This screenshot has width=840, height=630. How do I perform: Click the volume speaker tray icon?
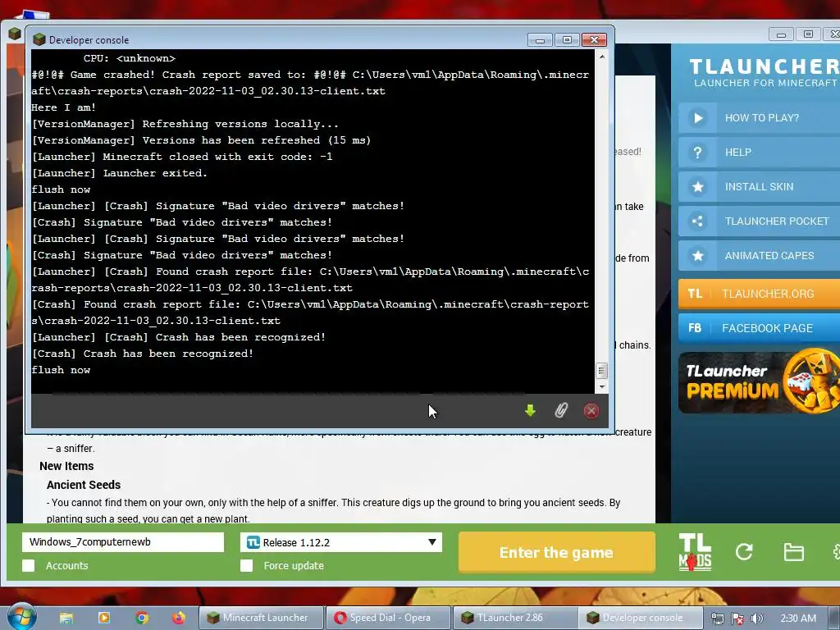pos(757,619)
